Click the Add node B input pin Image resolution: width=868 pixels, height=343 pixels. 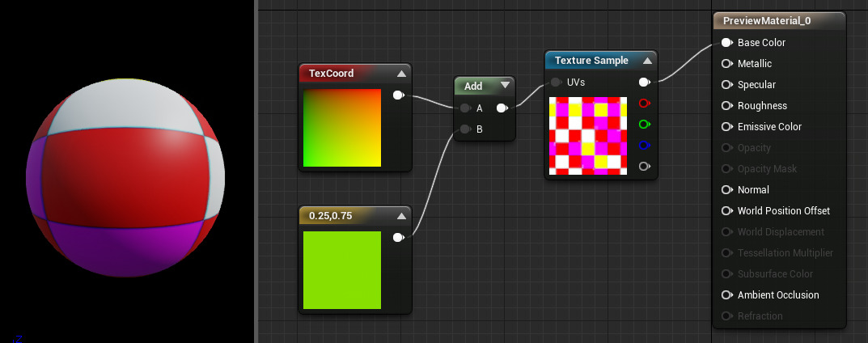tap(465, 129)
